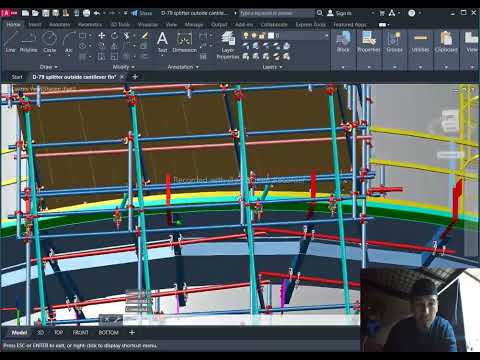Add a new drawing tab

point(135,77)
